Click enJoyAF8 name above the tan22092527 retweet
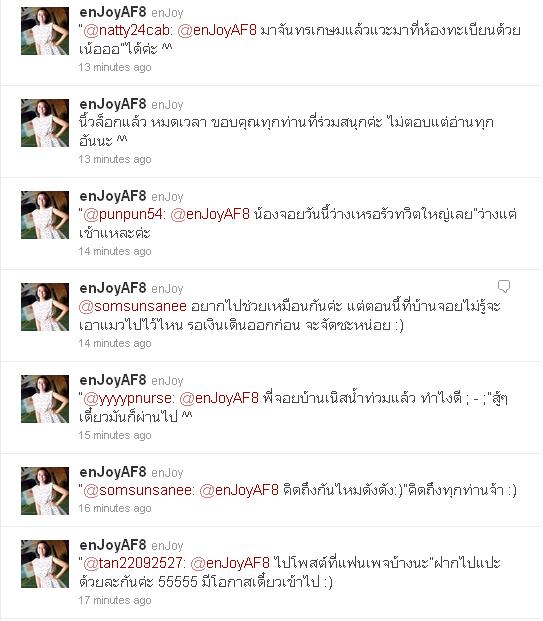 click(x=113, y=545)
